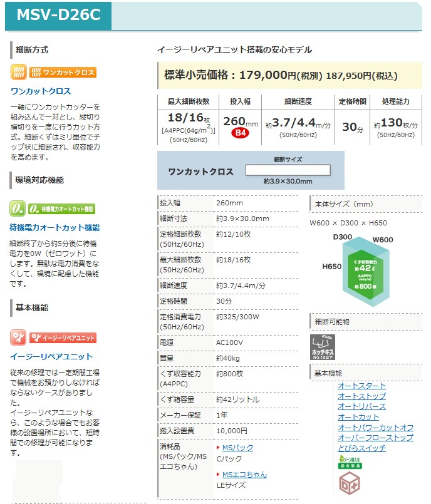Click the Cパック consumable text
431x504 pixels.
(229, 459)
